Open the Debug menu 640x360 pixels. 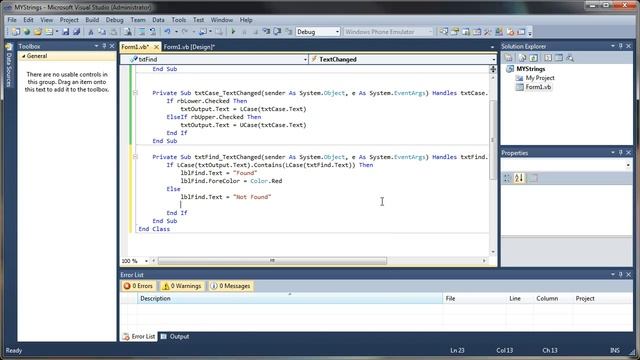114,20
